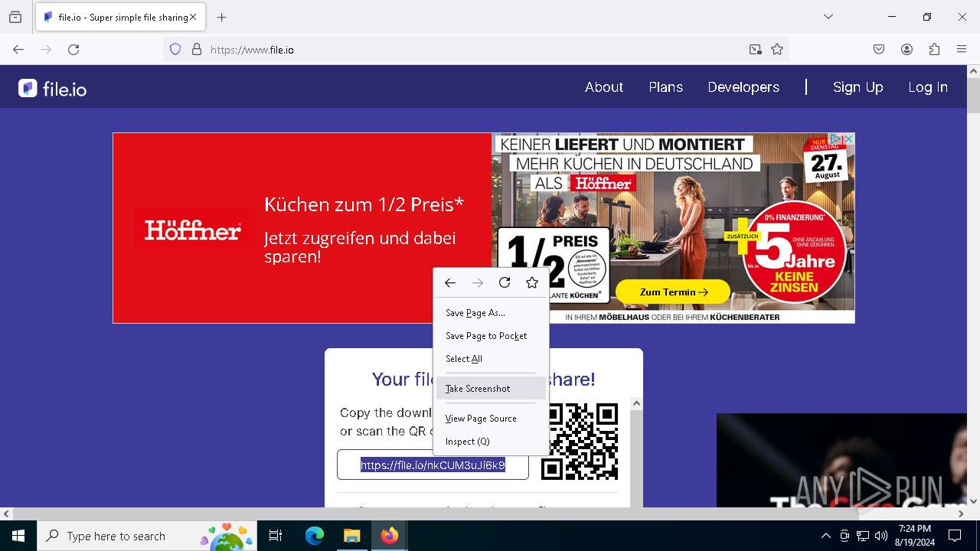Click the download link text field
The height and width of the screenshot is (551, 980).
[433, 465]
